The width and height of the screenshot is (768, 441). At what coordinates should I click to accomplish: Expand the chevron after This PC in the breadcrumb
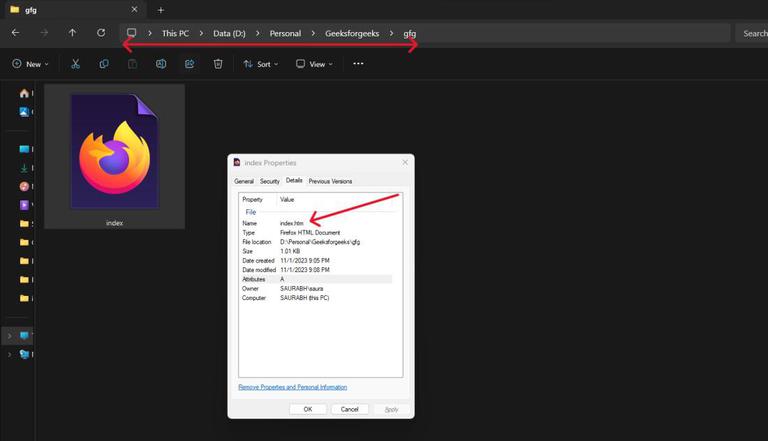point(201,33)
